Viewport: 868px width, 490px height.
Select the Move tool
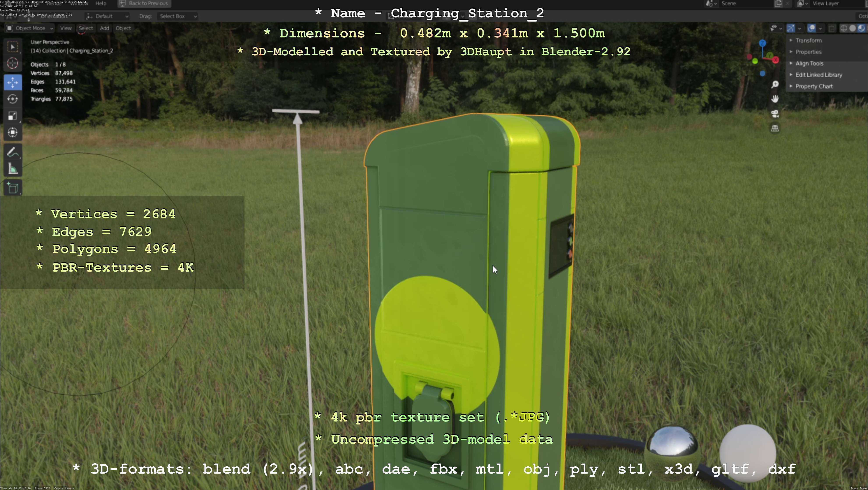pyautogui.click(x=13, y=82)
